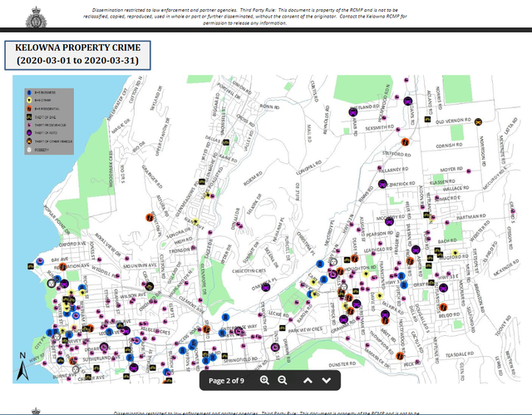The image size is (532, 415).
Task: Click the bike theft marker left of Bay Ave
Action: [x=31, y=267]
